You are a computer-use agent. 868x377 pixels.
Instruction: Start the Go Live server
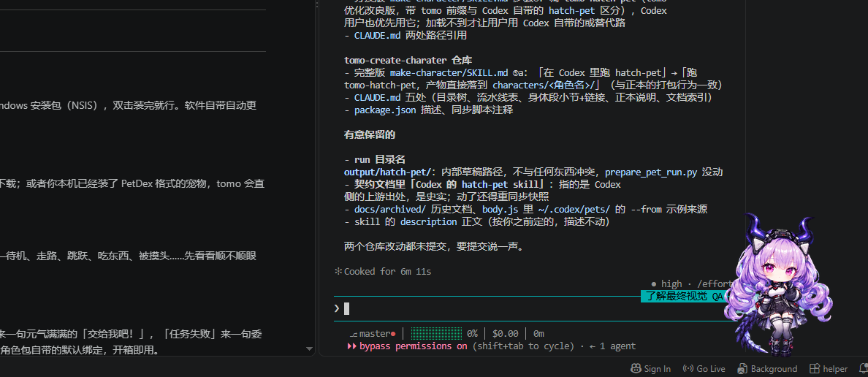tap(704, 369)
